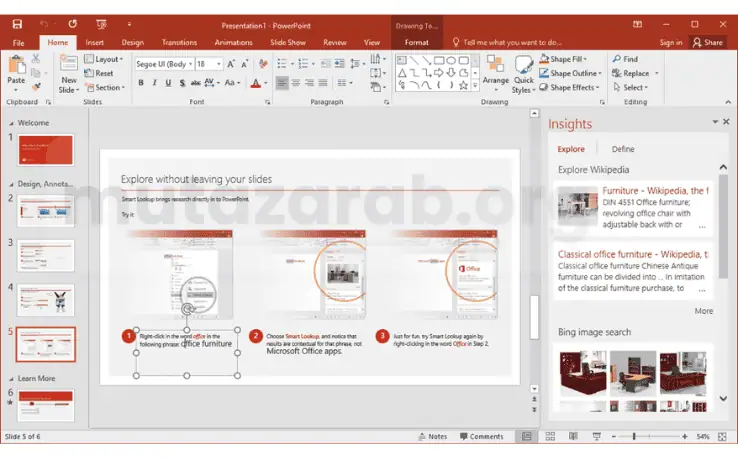Apply Bold formatting to text

pos(141,83)
